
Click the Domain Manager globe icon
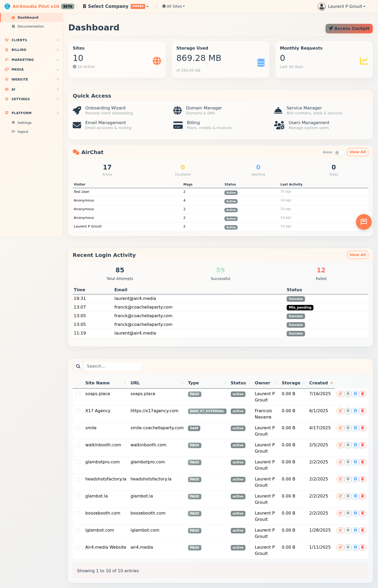click(177, 110)
